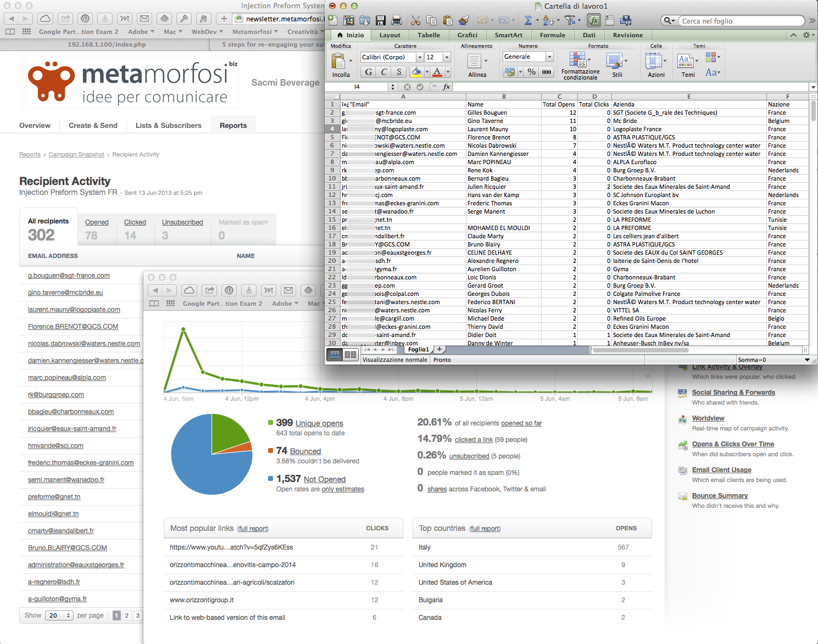Open the Lists & Subscribers navigation tab
Screen dimensions: 818x644
pyautogui.click(x=168, y=125)
